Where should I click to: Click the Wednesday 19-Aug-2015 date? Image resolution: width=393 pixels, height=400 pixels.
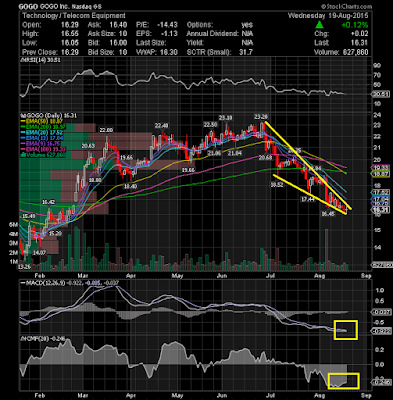(328, 15)
